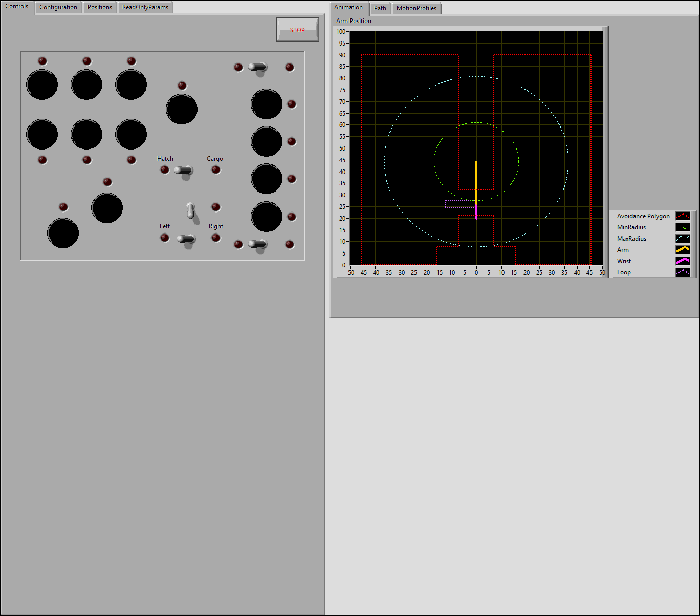Flip the top-right horizontal toggle switch
This screenshot has height=616, width=700.
coord(258,68)
